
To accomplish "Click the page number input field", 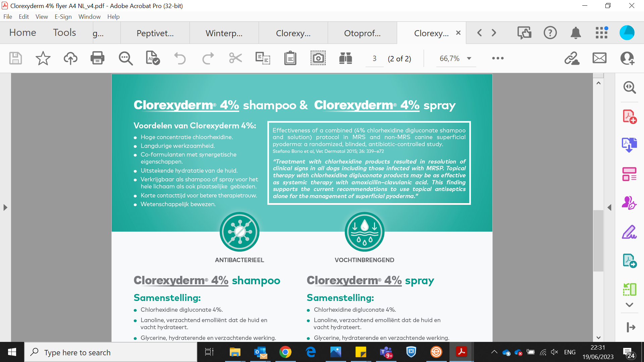I will click(374, 59).
